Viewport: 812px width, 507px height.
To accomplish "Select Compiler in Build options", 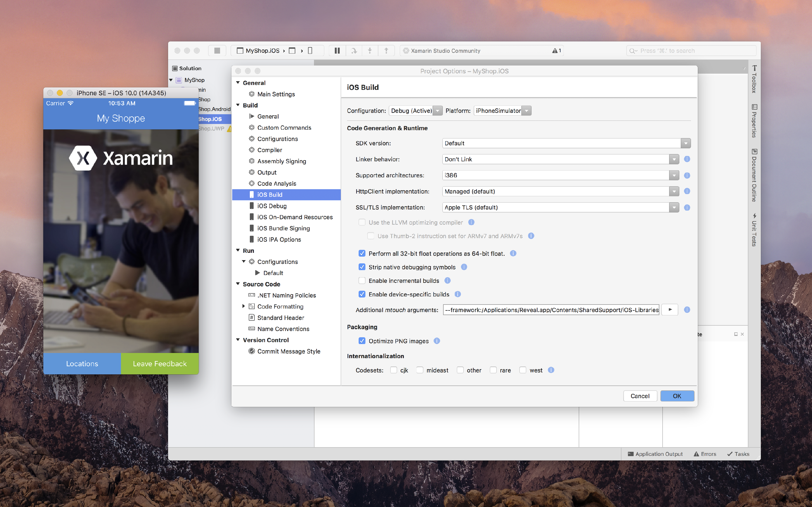I will click(x=270, y=150).
